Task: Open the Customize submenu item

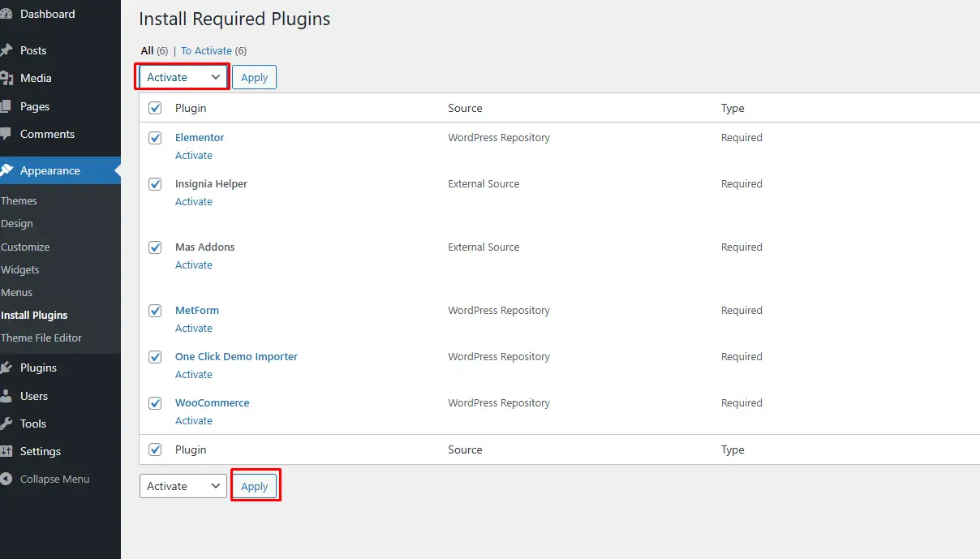Action: click(x=25, y=247)
